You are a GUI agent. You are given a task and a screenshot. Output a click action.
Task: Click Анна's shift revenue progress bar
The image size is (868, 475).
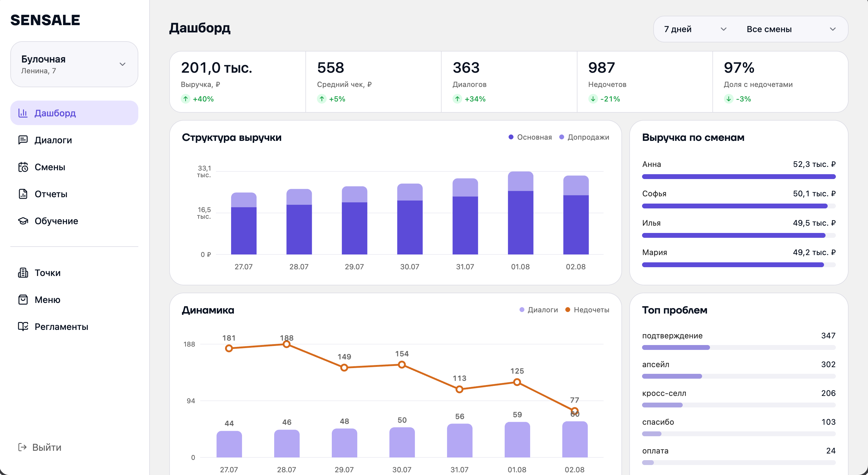(738, 176)
